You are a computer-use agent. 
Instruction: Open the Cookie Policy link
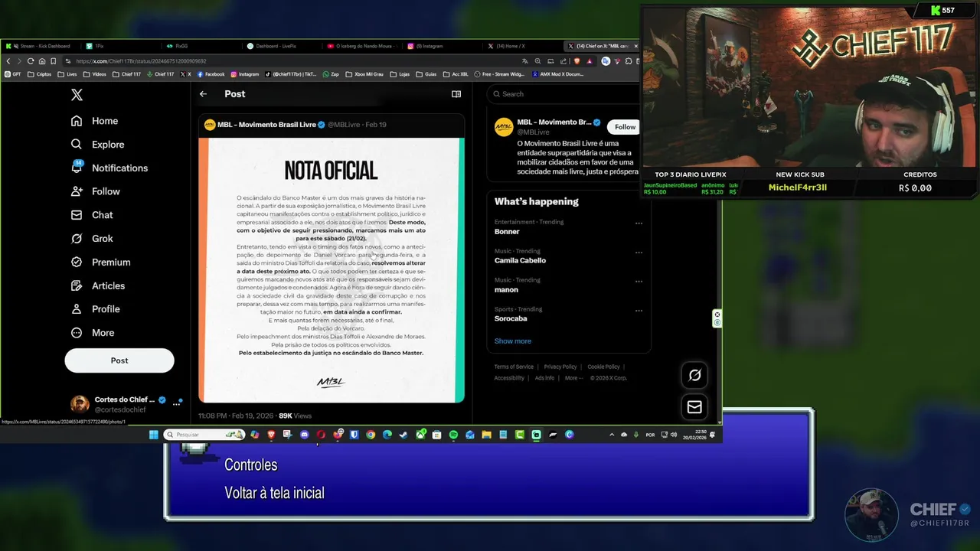[603, 367]
